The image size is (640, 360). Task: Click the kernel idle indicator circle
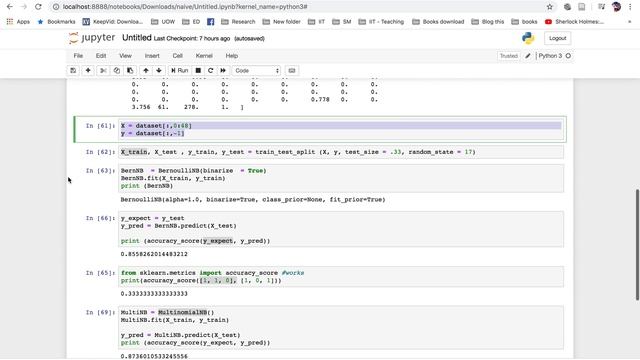(x=568, y=56)
